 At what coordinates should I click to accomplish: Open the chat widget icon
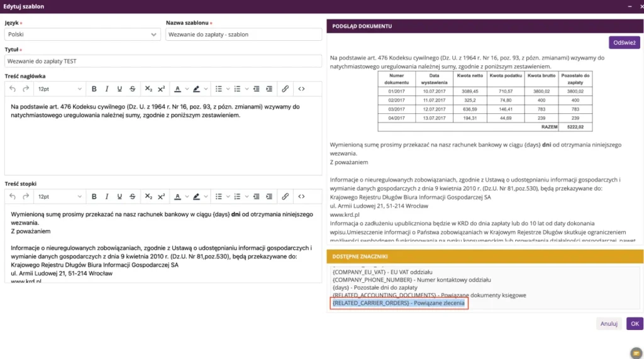(x=636, y=353)
